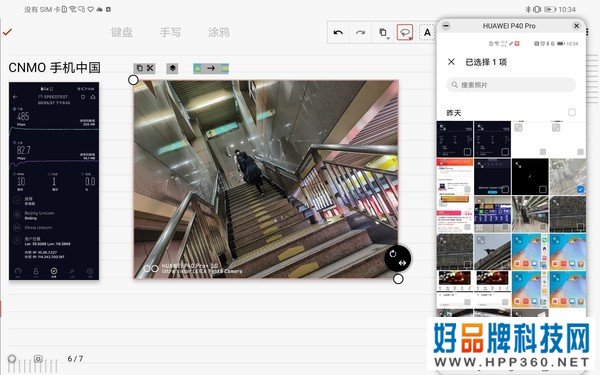
Task: Tick the checkbox on the blue departure board thumbnail
Action: [505, 227]
